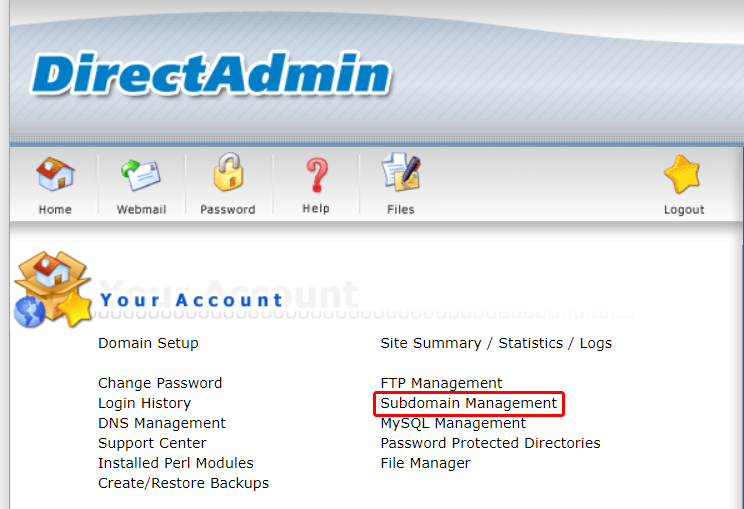
Task: Go to Change Password link
Action: coord(160,383)
